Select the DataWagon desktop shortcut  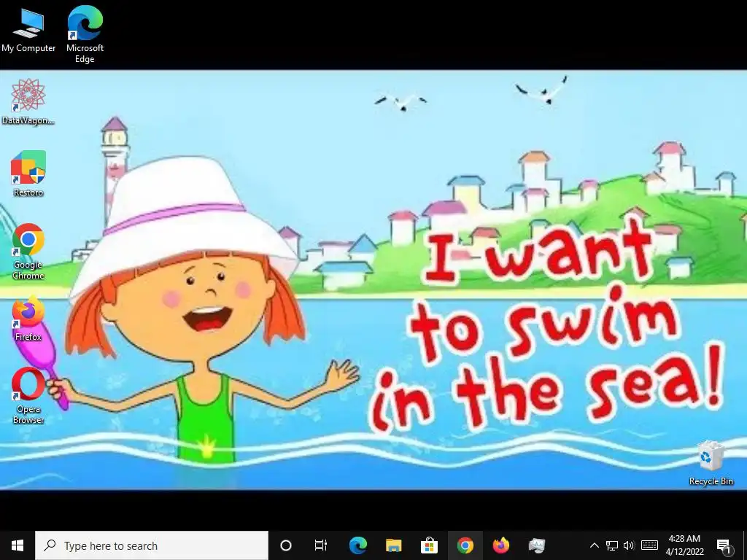coord(28,102)
